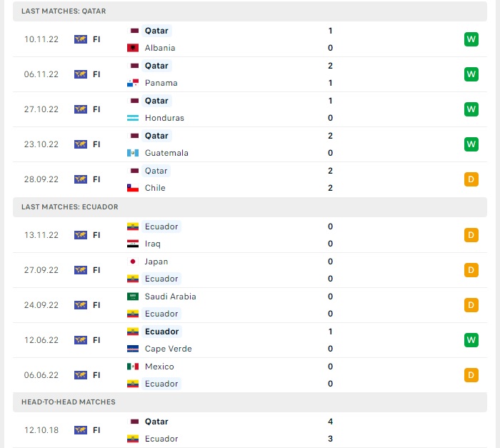
Task: Click the Iraq flag icon
Action: click(x=133, y=244)
